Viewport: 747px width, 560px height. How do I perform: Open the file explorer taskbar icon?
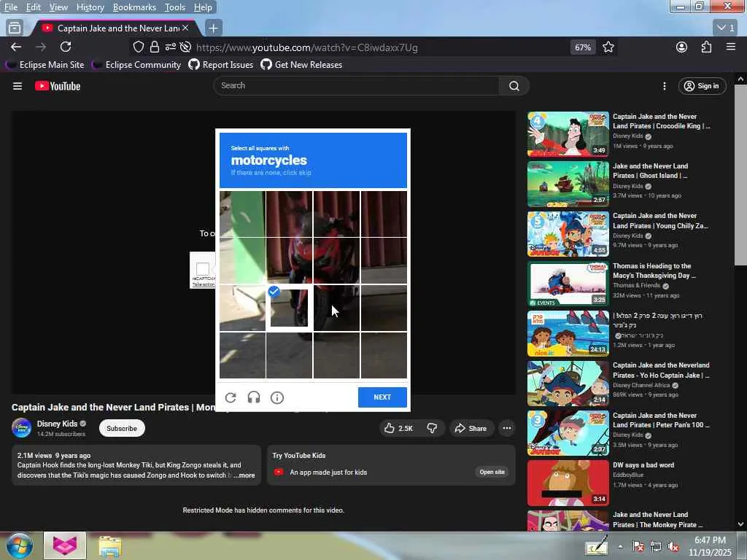tap(110, 545)
